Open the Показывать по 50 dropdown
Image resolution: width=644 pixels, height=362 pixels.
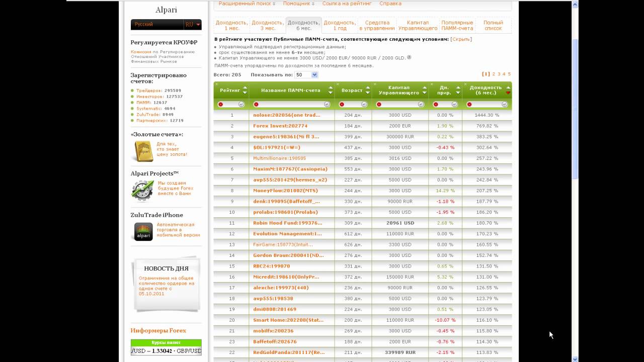[x=306, y=75]
